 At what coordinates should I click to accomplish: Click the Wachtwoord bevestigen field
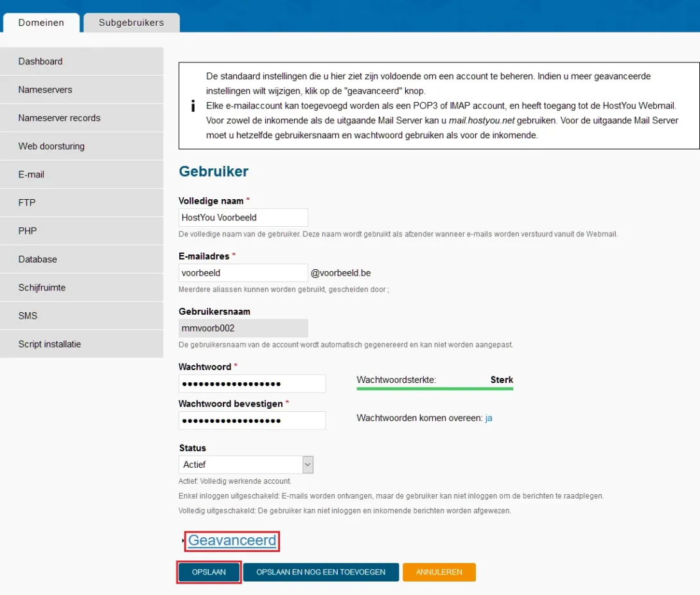click(x=252, y=420)
